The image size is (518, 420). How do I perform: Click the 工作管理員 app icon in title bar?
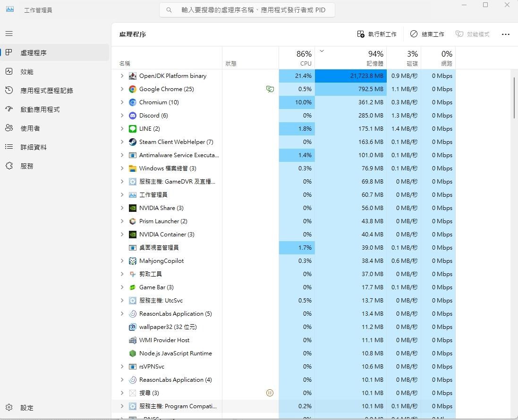[x=10, y=9]
